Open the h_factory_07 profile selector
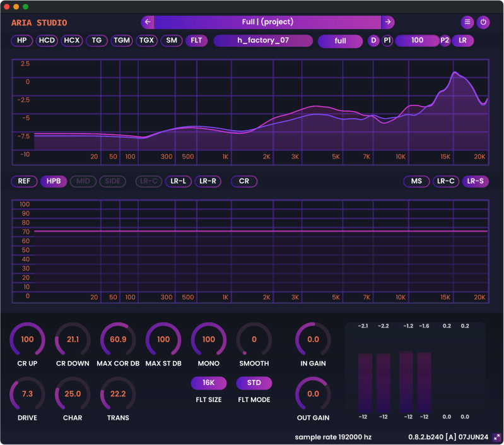The height and width of the screenshot is (445, 504). click(263, 40)
